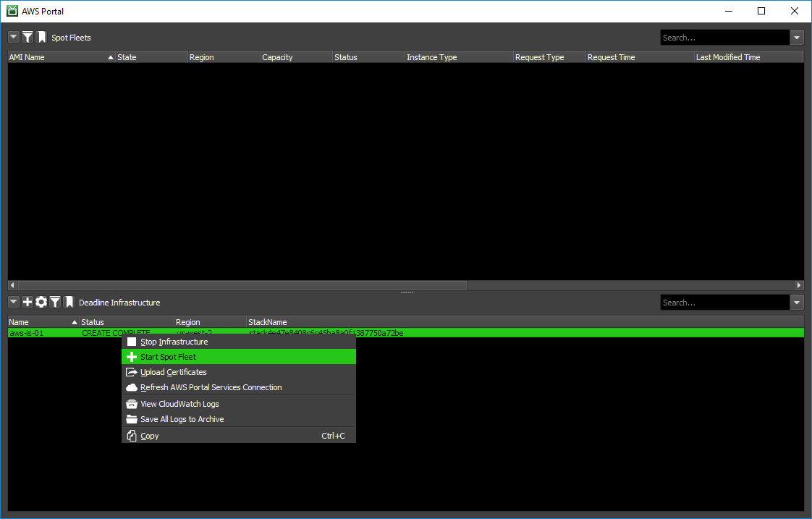Sort by Request Time column header
The width and height of the screenshot is (812, 519).
pos(640,57)
